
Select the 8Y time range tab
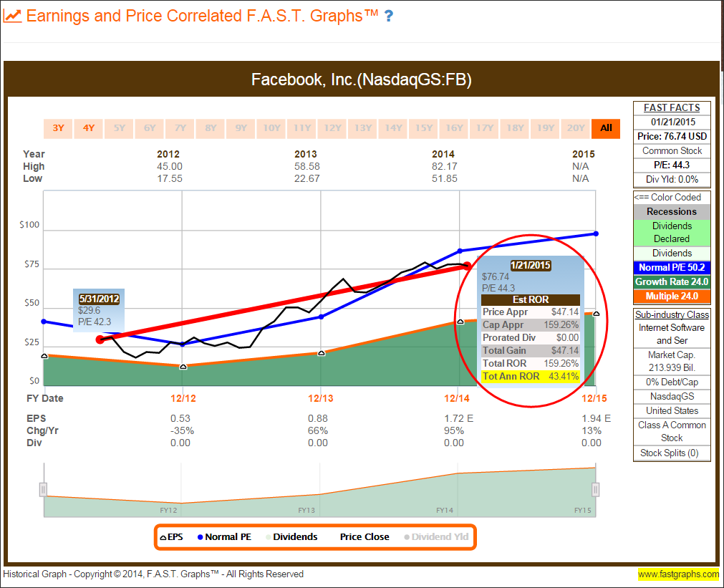(211, 128)
